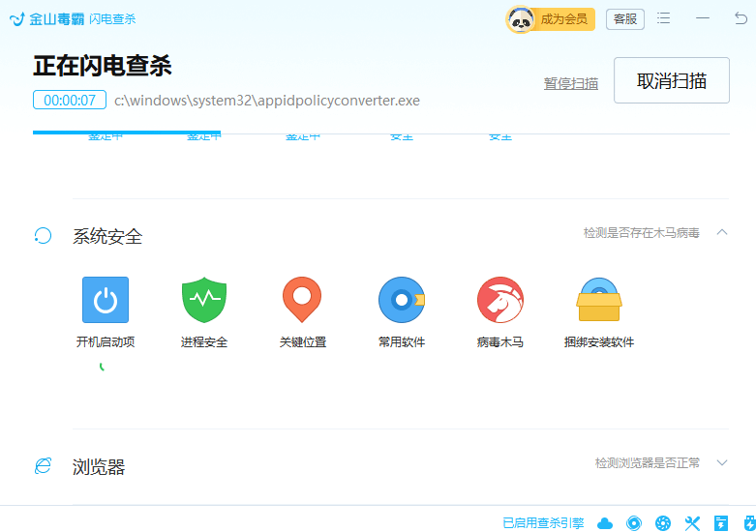756x532 pixels.
Task: Click the blue scan progress bar
Action: [x=127, y=133]
